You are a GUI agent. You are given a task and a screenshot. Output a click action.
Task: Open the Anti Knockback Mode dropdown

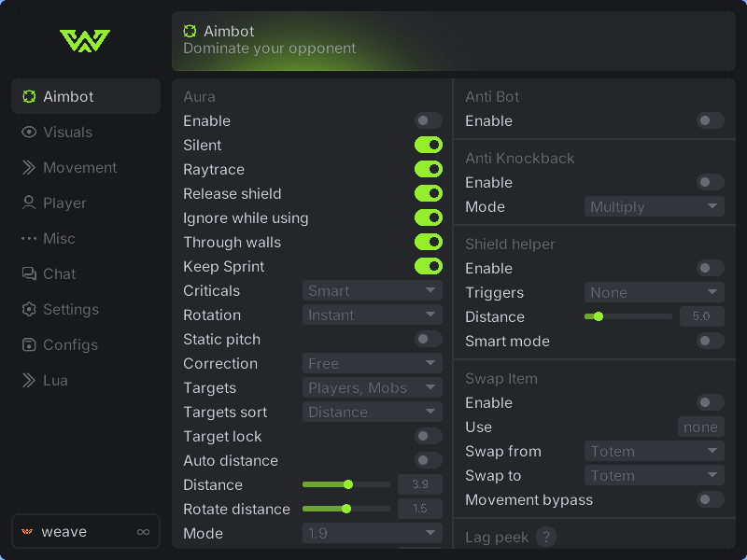click(x=655, y=207)
